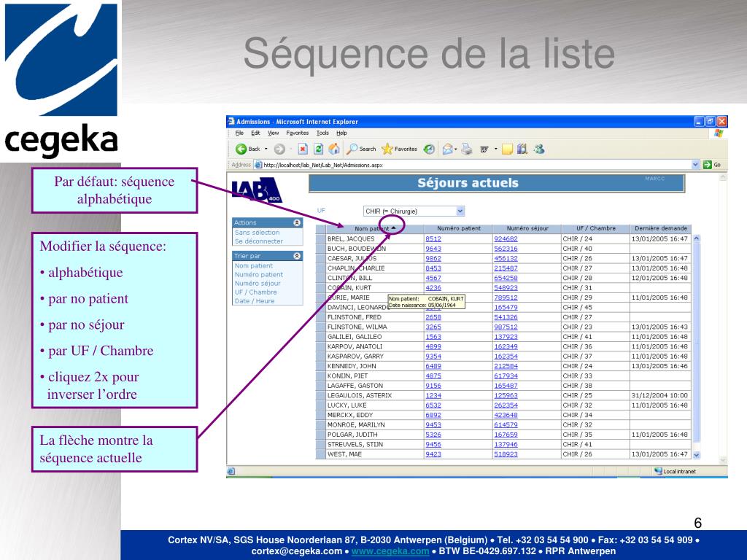Open patient number 9643 link
Image resolution: width=747 pixels, height=560 pixels.
(433, 249)
